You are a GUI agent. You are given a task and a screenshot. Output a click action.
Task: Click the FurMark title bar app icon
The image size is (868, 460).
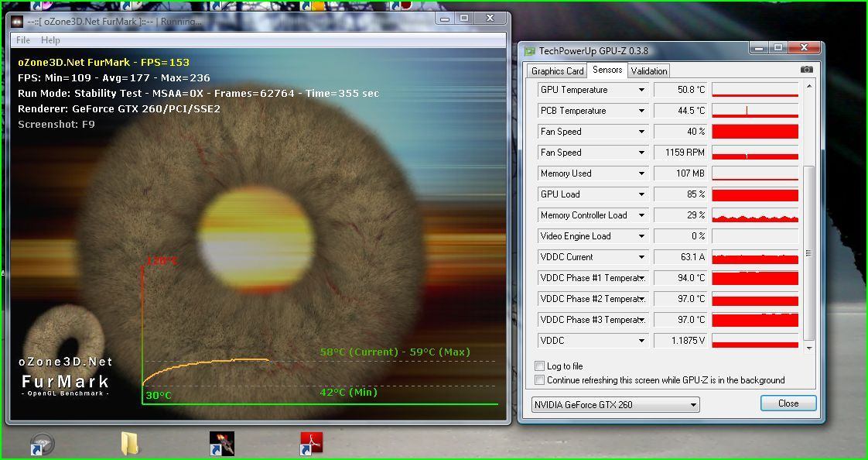click(x=17, y=22)
